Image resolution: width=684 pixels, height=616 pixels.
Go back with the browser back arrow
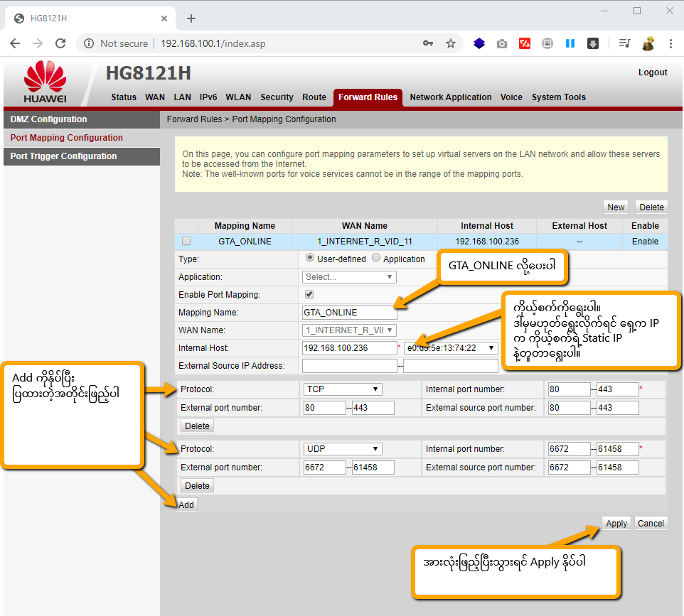tap(15, 43)
